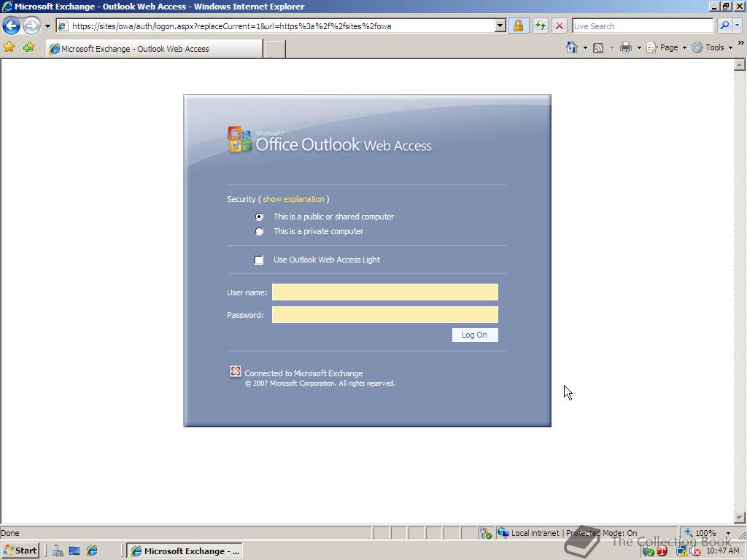This screenshot has height=560, width=747.
Task: Click the URL address bar
Action: pyautogui.click(x=280, y=26)
